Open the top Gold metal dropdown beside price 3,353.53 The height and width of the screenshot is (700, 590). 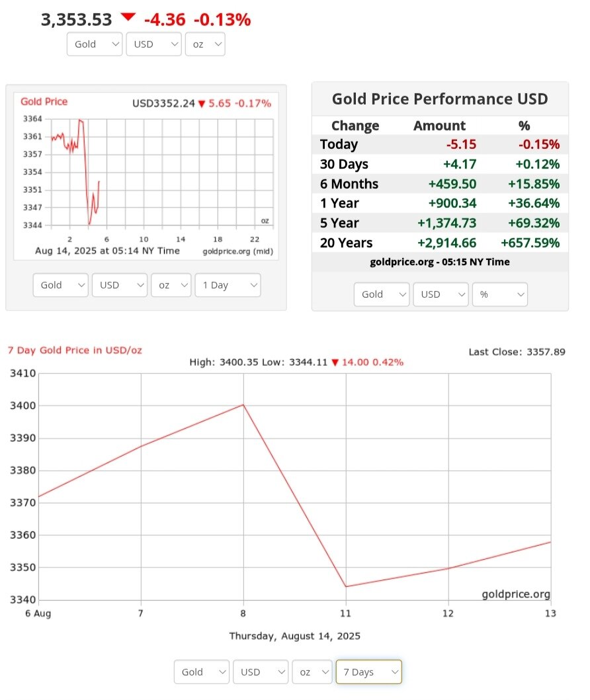point(95,44)
